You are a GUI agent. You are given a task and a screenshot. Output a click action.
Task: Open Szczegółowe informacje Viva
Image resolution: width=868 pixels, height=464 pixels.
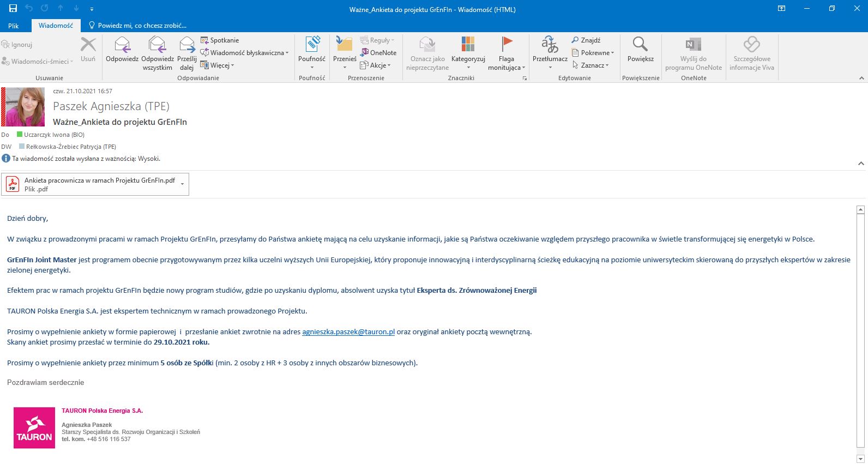[x=752, y=53]
